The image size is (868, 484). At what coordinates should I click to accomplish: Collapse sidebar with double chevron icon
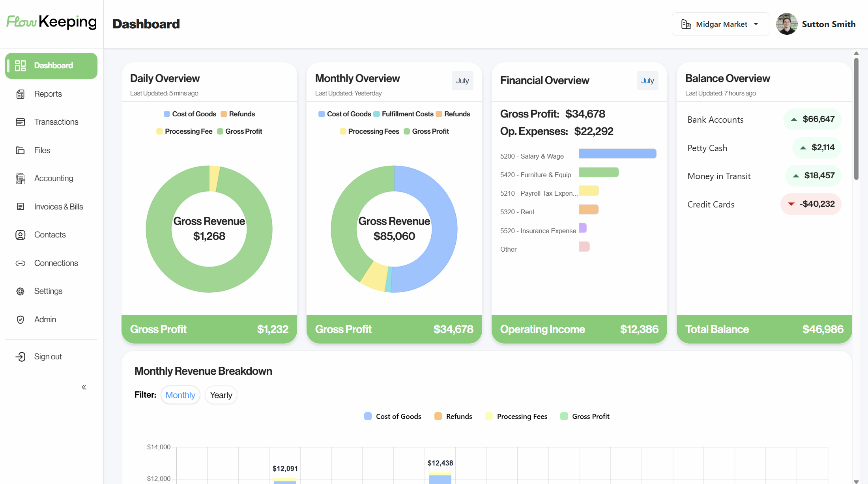click(x=84, y=387)
